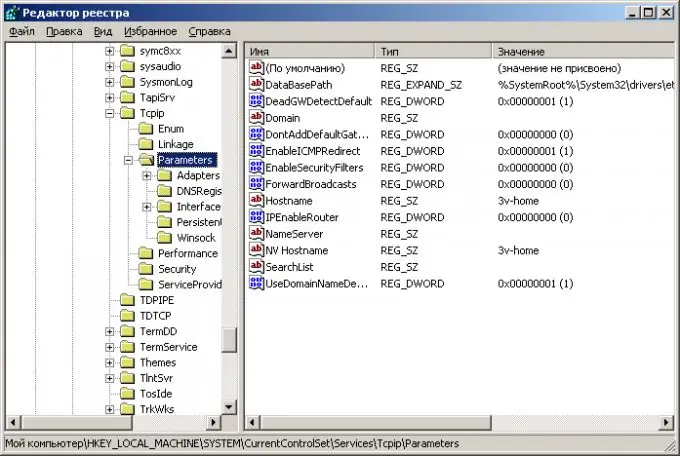The image size is (680, 456).
Task: Open the Файл menu
Action: 22,31
